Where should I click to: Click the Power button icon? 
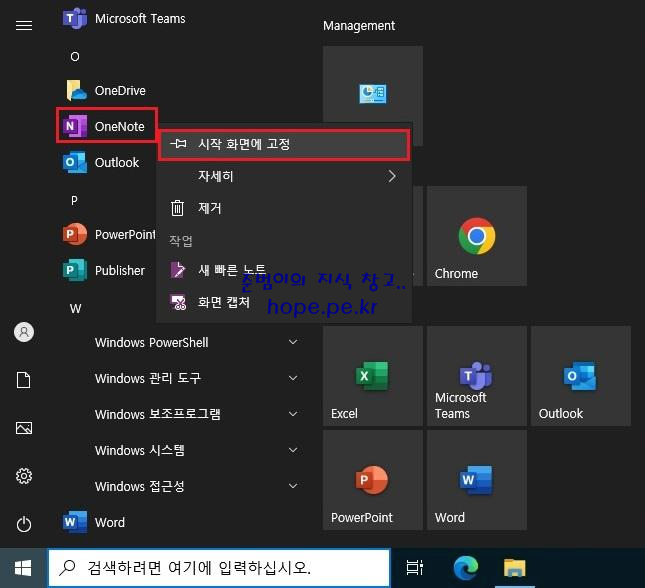(x=24, y=524)
